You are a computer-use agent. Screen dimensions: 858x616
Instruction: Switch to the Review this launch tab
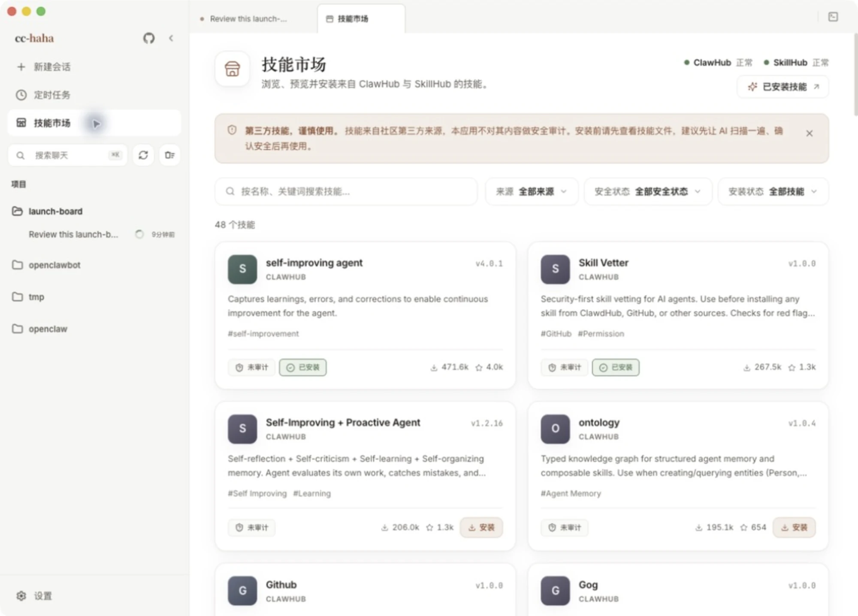click(x=248, y=18)
